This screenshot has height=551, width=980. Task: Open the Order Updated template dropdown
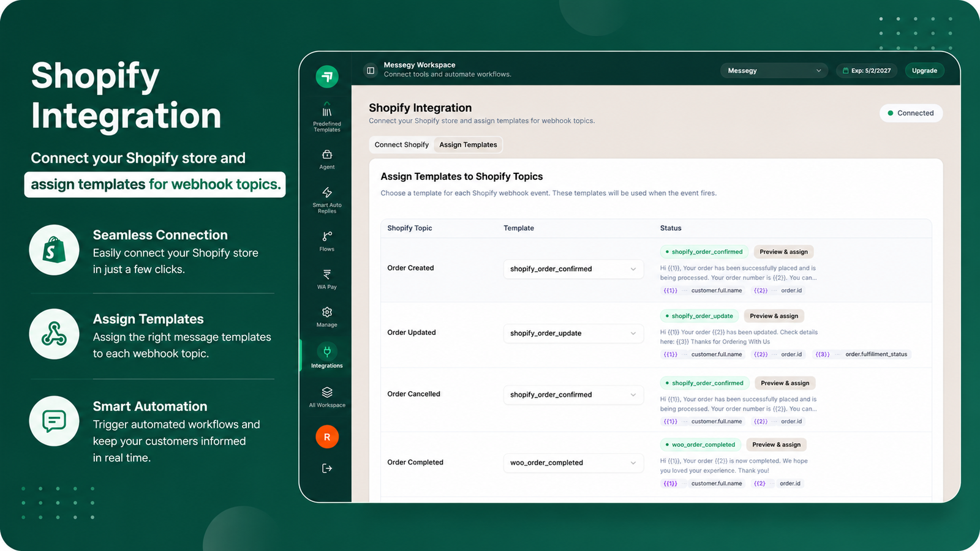(x=573, y=333)
